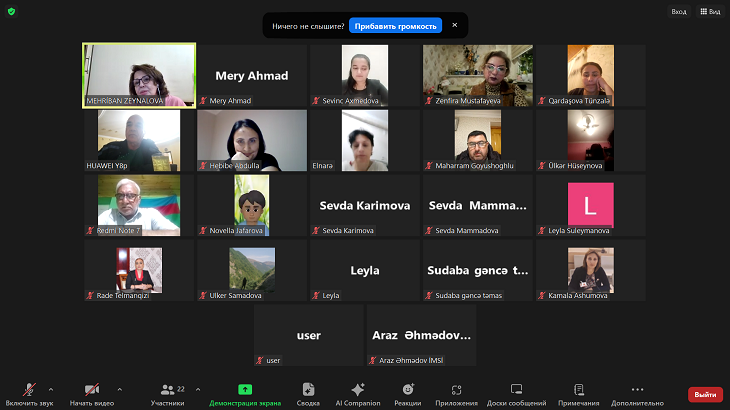Open the Реакции reactions picker
The image size is (730, 410).
pos(407,391)
